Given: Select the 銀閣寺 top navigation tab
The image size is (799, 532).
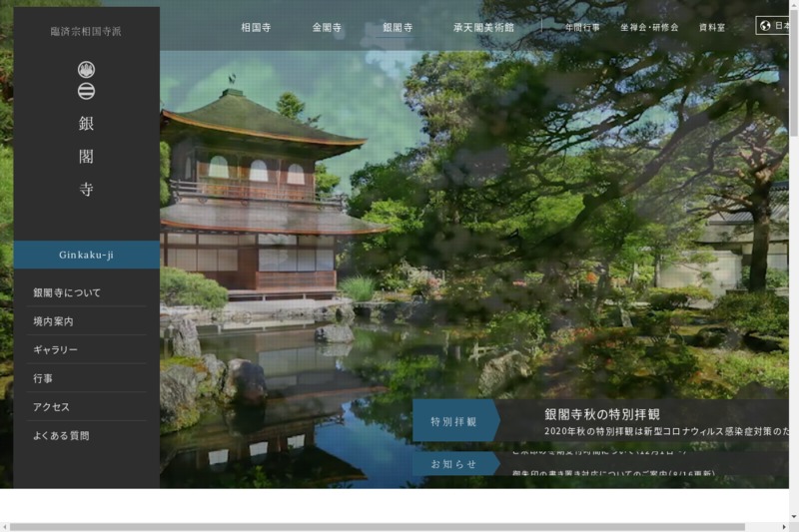Looking at the screenshot, I should (x=399, y=27).
